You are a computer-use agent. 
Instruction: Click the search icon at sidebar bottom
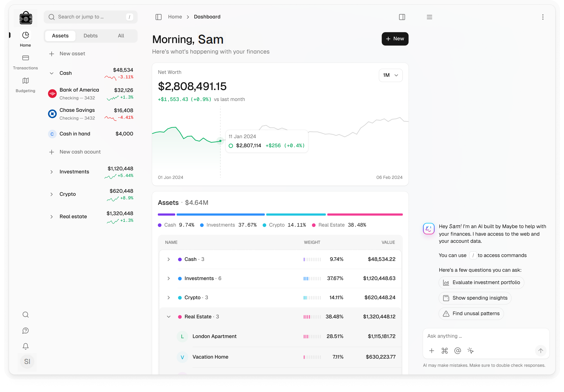coord(26,315)
